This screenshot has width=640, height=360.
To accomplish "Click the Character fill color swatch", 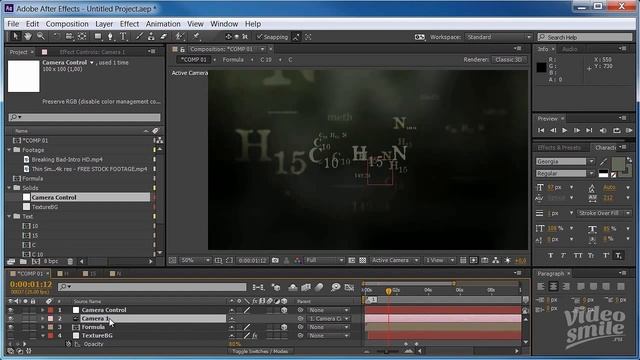I will (x=618, y=164).
